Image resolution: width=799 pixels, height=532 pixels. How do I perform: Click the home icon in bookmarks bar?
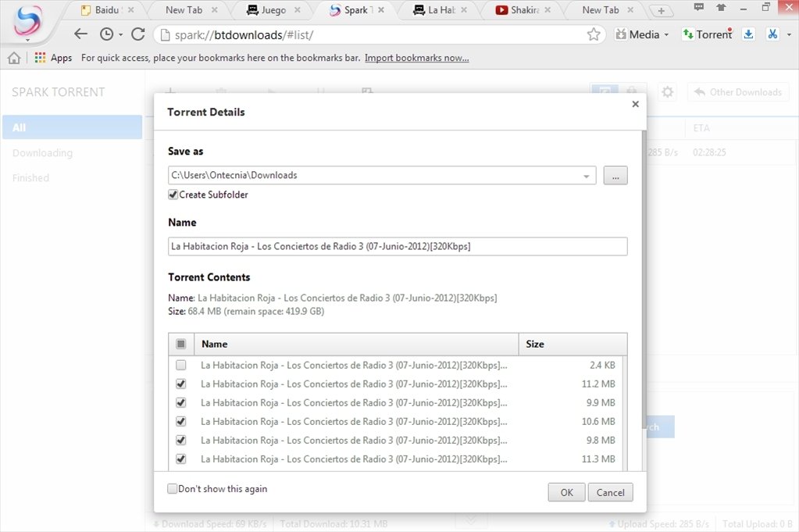click(14, 58)
